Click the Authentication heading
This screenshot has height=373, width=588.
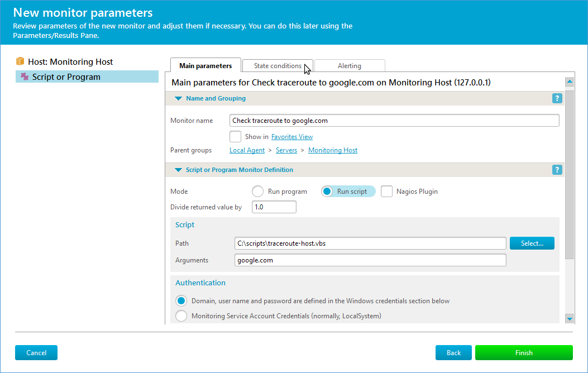[200, 283]
